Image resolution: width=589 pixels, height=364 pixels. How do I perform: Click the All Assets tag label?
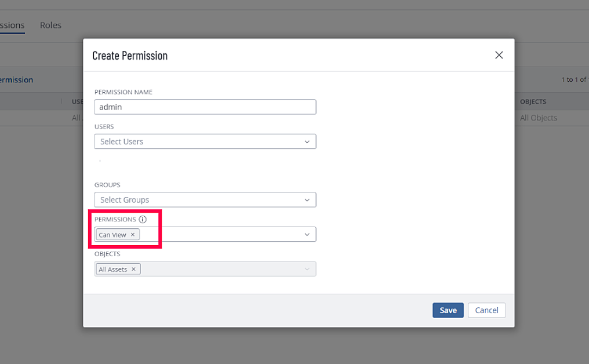pyautogui.click(x=113, y=270)
